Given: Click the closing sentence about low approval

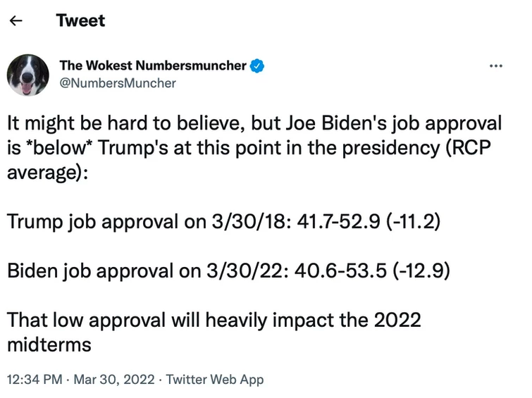Looking at the screenshot, I should [x=214, y=320].
